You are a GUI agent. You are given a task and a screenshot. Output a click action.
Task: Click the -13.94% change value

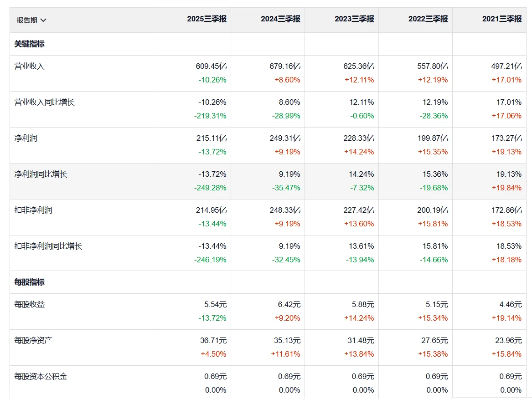coord(360,260)
